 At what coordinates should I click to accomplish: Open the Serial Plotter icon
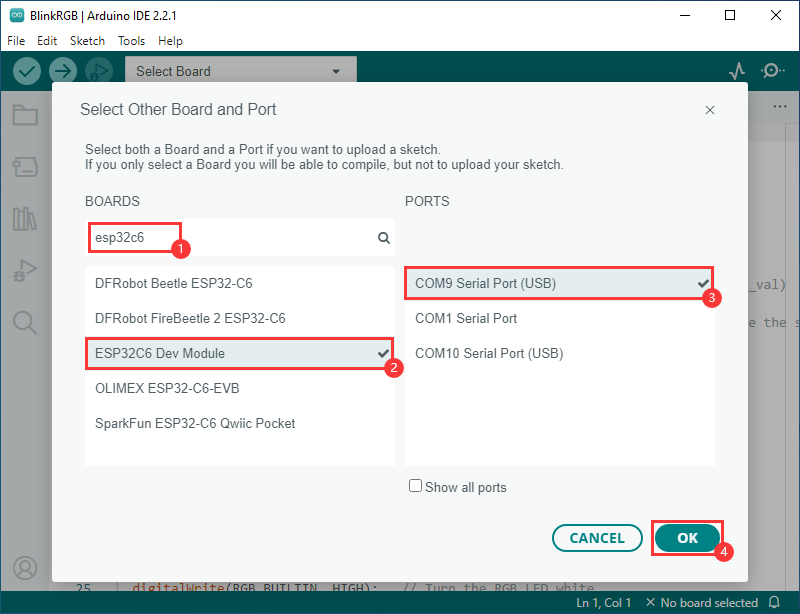(x=737, y=71)
